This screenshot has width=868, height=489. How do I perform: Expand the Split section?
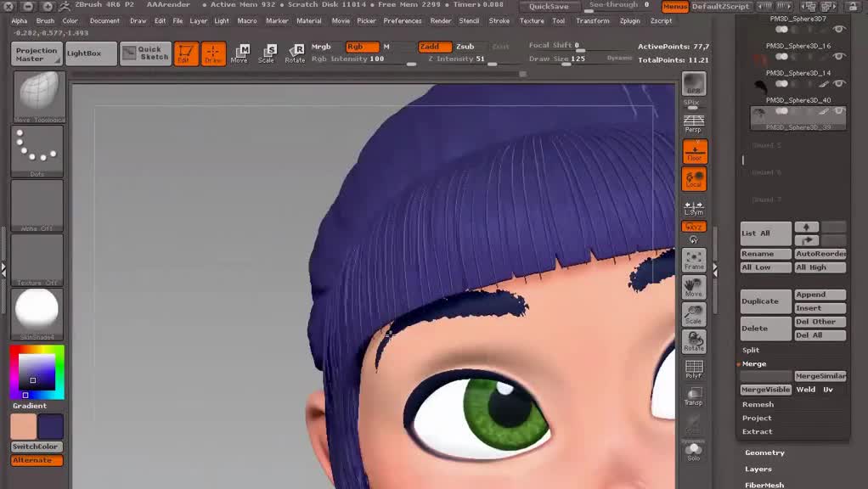tap(751, 350)
